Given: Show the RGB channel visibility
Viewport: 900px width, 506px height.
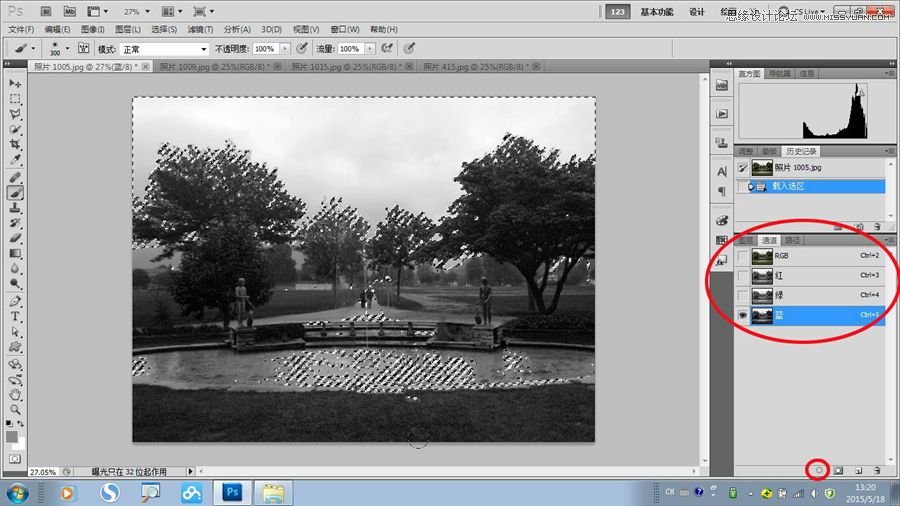Looking at the screenshot, I should pyautogui.click(x=742, y=256).
